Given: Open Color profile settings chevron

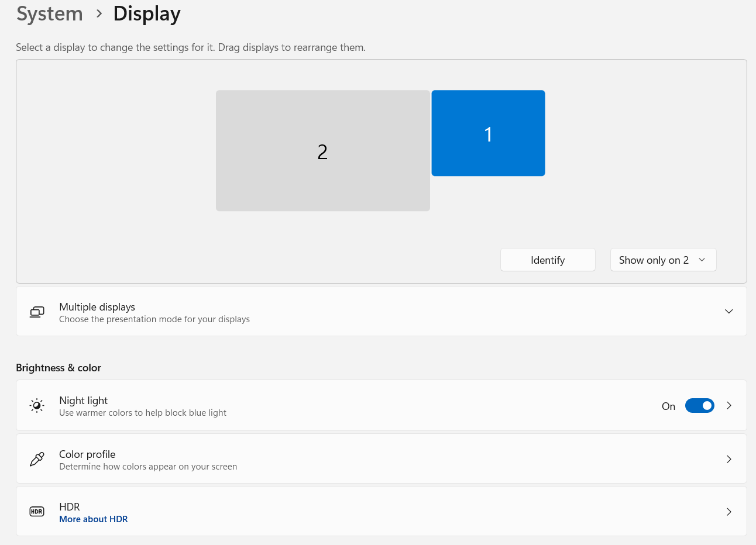Looking at the screenshot, I should point(729,459).
